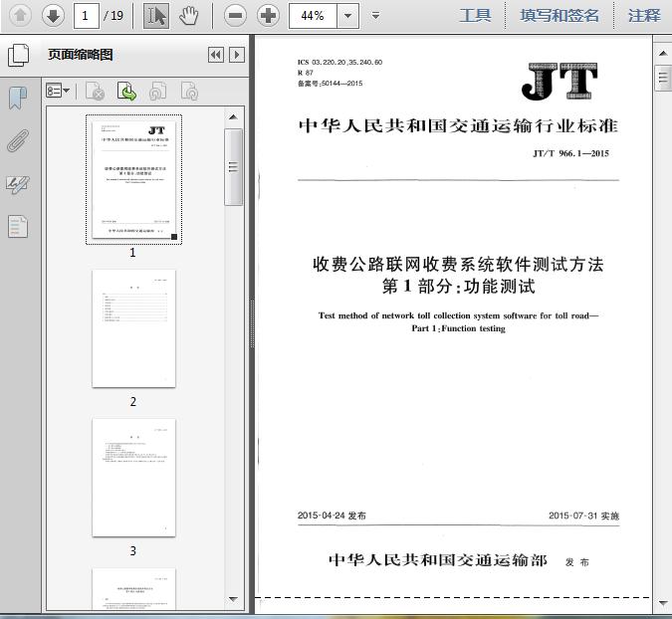Click the extract pages green arrow icon
Viewport: 672px width, 619px height.
[126, 91]
